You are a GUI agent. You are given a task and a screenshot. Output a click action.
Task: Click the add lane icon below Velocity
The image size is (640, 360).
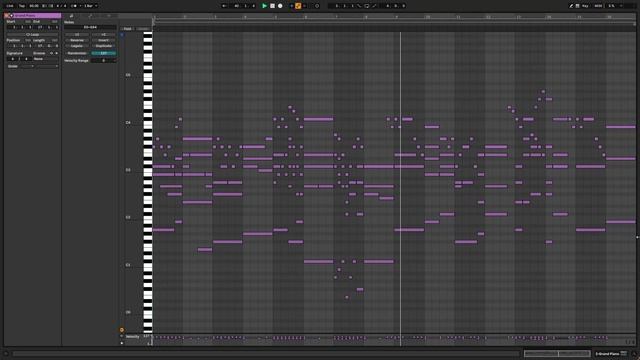coord(122,343)
